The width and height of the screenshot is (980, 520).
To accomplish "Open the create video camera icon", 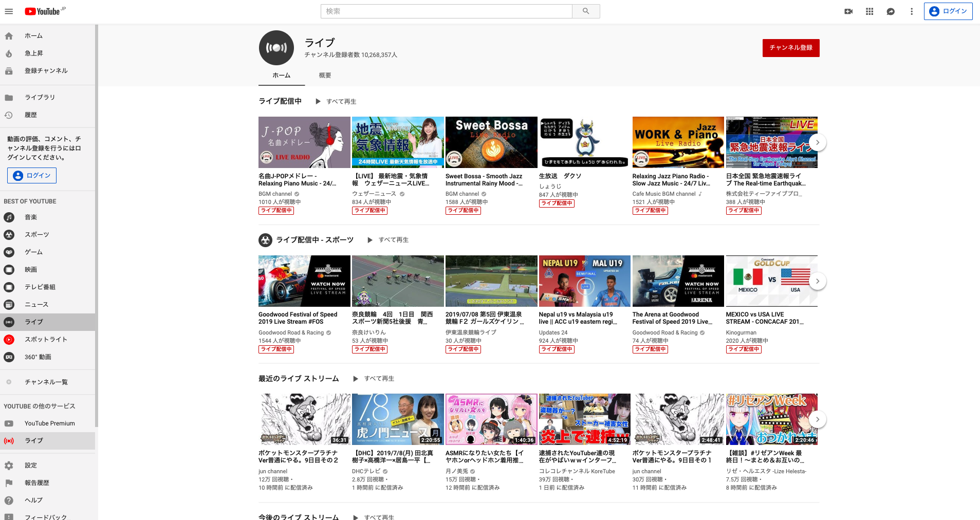I will pyautogui.click(x=848, y=11).
